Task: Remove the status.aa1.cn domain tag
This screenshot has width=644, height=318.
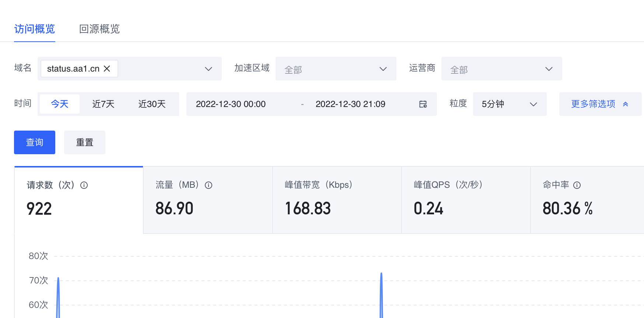Action: click(107, 69)
